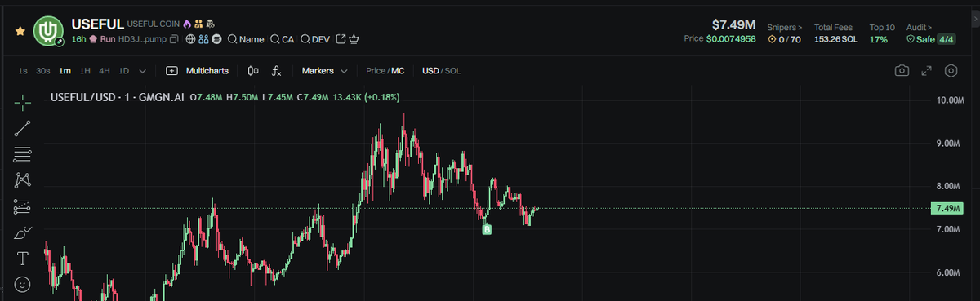Image resolution: width=980 pixels, height=301 pixels.
Task: Open the website globe icon
Action: click(190, 38)
